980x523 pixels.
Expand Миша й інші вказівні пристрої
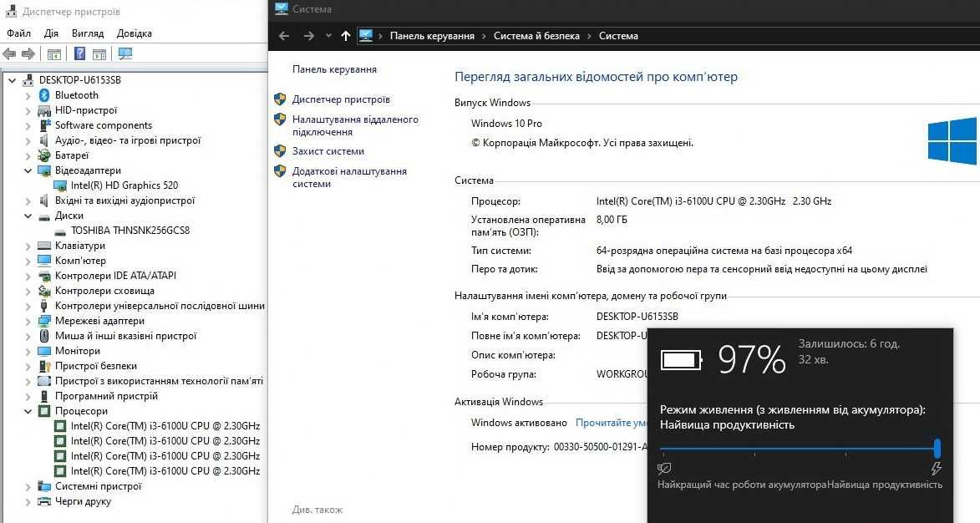tap(28, 336)
